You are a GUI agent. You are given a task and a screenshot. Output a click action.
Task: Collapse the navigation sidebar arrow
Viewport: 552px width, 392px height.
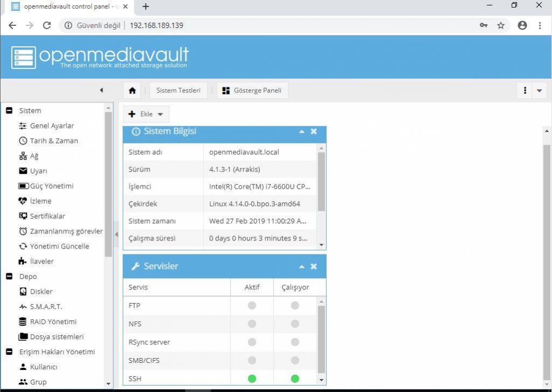[101, 90]
